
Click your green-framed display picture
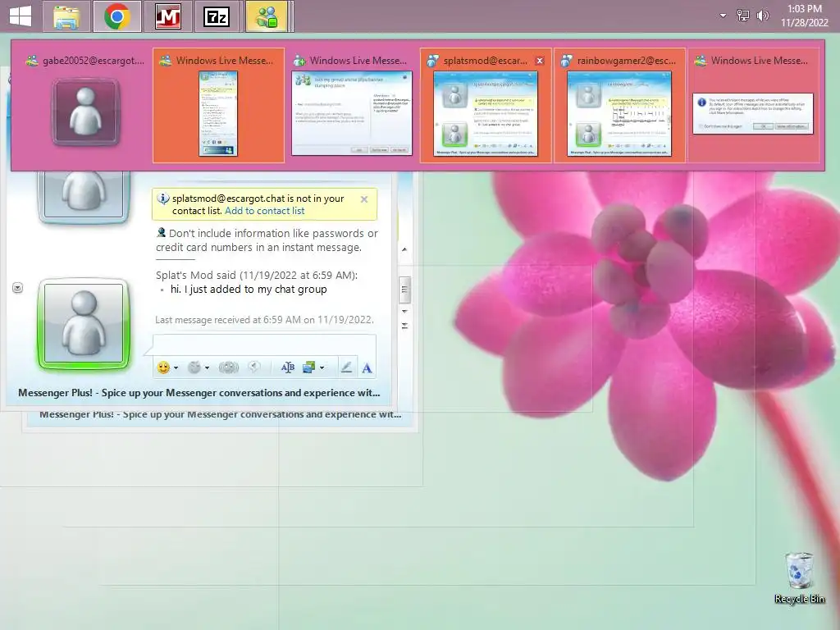point(84,324)
